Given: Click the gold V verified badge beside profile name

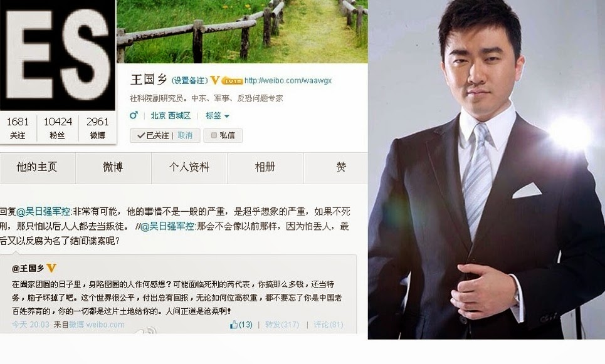Looking at the screenshot, I should point(215,80).
